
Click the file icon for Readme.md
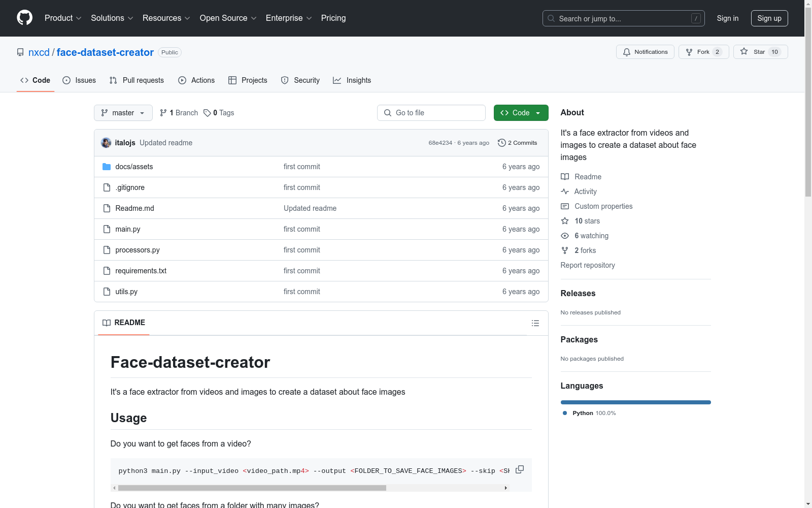coord(107,208)
